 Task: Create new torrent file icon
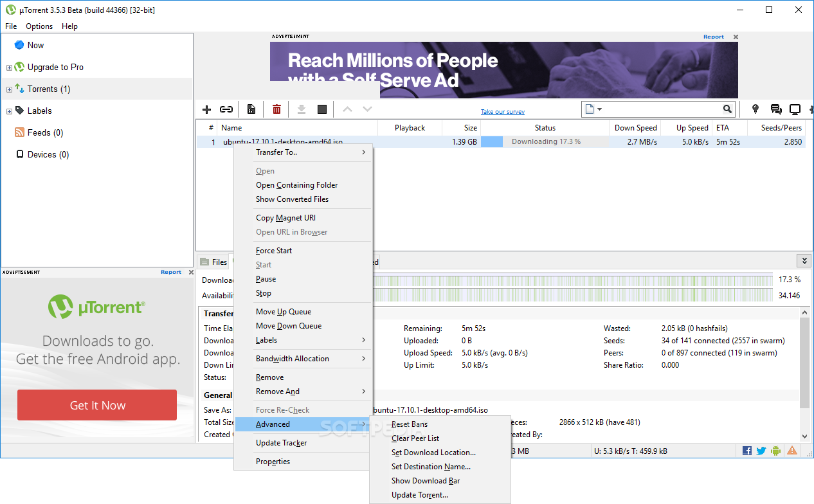click(x=251, y=109)
